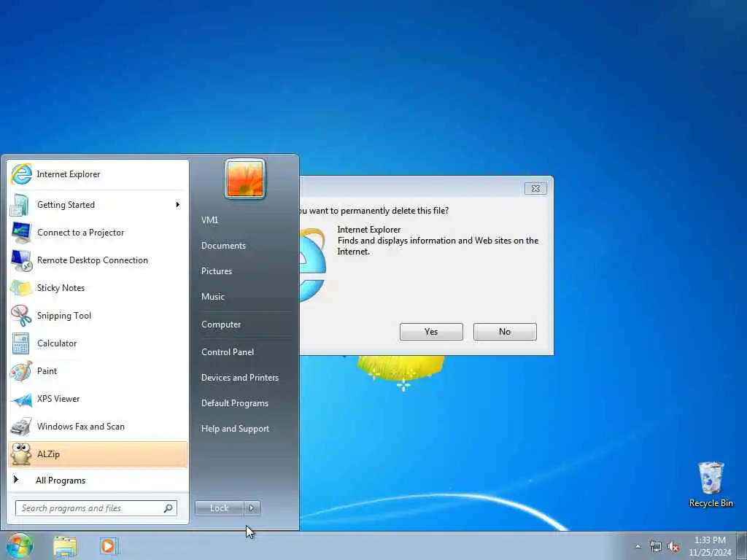
Task: Close the delete confirmation dialog
Action: pos(535,189)
